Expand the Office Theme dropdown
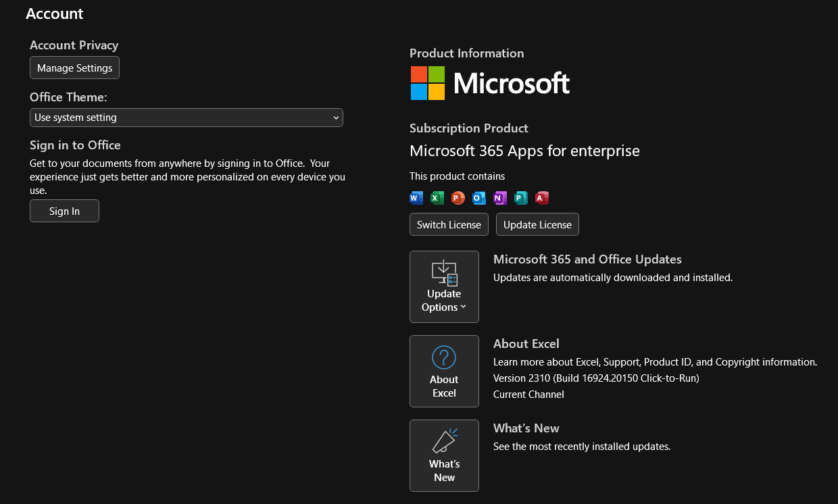Image resolution: width=838 pixels, height=504 pixels. coord(187,118)
